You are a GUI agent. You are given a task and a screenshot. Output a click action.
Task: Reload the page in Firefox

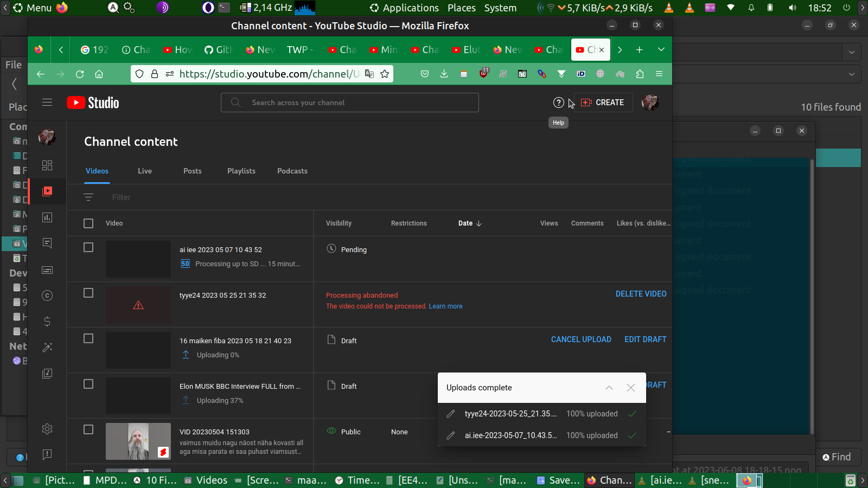80,74
